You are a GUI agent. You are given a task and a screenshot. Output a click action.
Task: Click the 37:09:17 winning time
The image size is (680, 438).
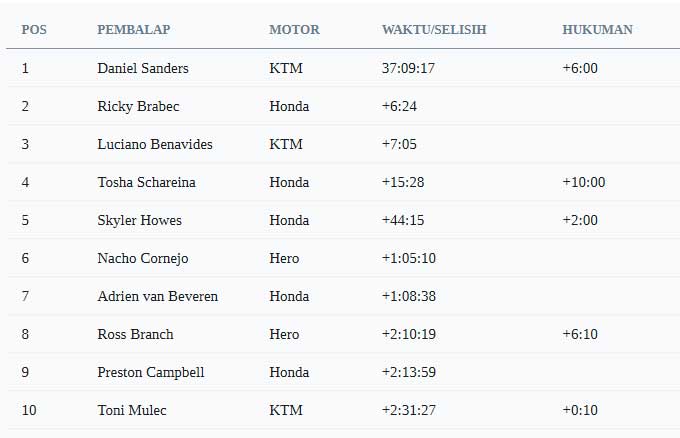pyautogui.click(x=408, y=68)
